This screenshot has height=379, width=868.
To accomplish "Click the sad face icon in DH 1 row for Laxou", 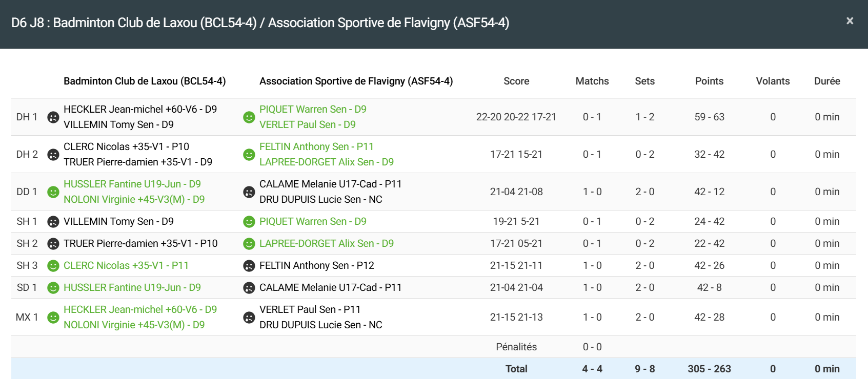I will [53, 117].
